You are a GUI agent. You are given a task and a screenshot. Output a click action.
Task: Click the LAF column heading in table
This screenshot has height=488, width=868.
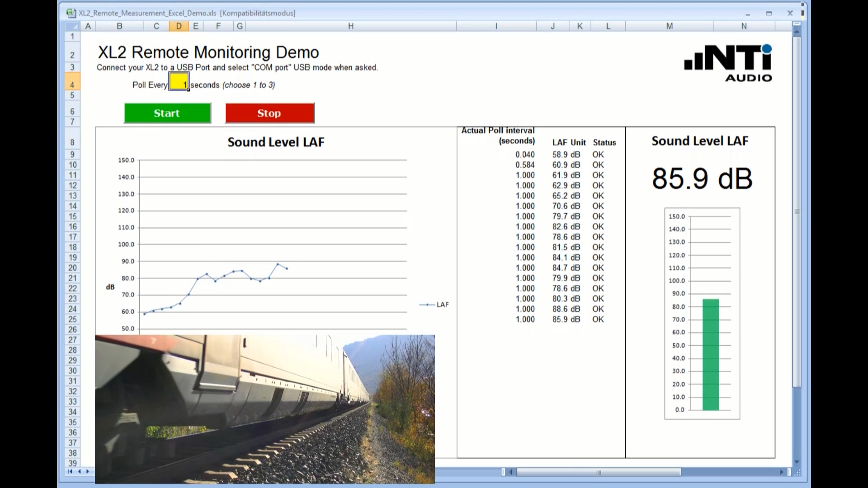click(x=560, y=142)
